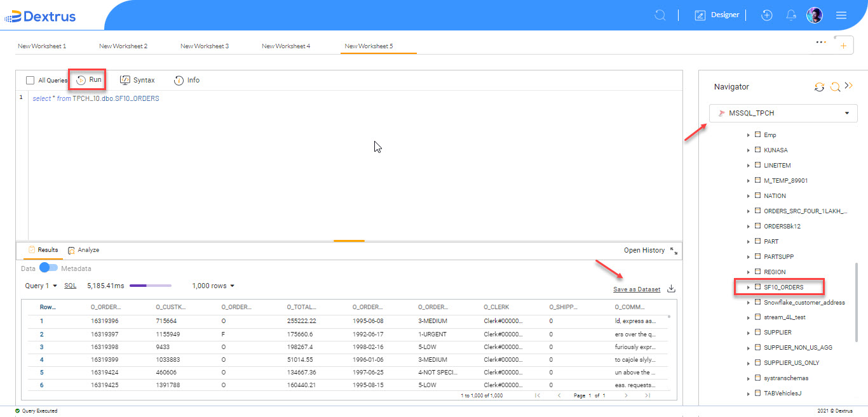This screenshot has width=868, height=417.
Task: Expand the NATION table node
Action: (x=749, y=196)
